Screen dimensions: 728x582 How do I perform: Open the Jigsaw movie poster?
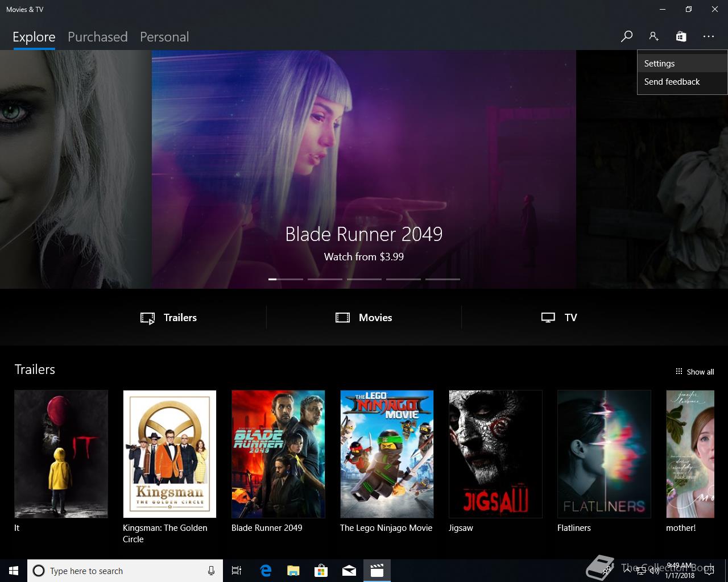[495, 454]
